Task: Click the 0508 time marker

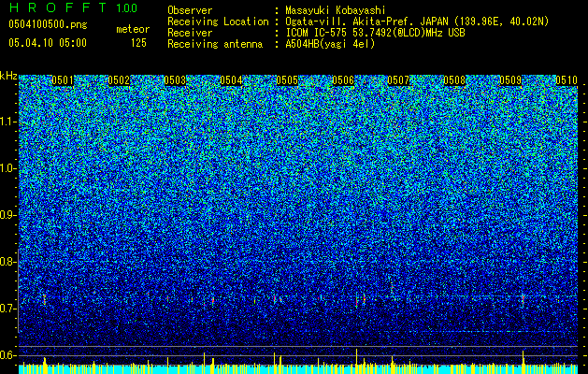Action: pos(454,80)
